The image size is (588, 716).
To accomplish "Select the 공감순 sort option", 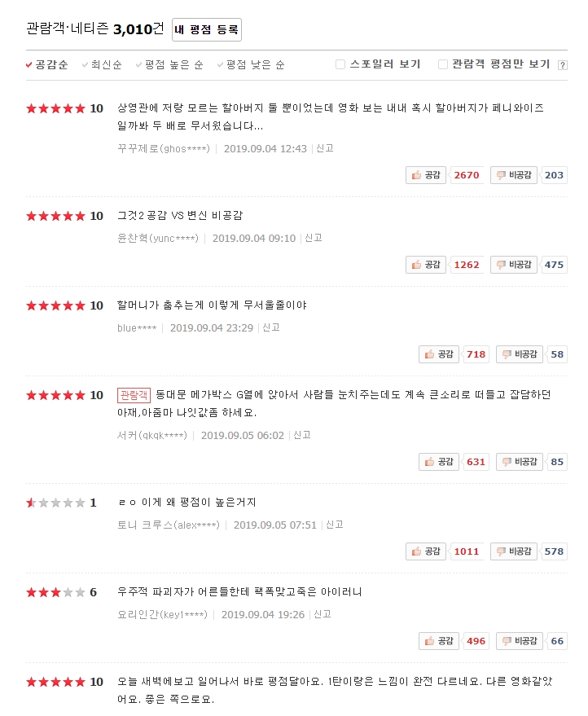I will tap(47, 64).
